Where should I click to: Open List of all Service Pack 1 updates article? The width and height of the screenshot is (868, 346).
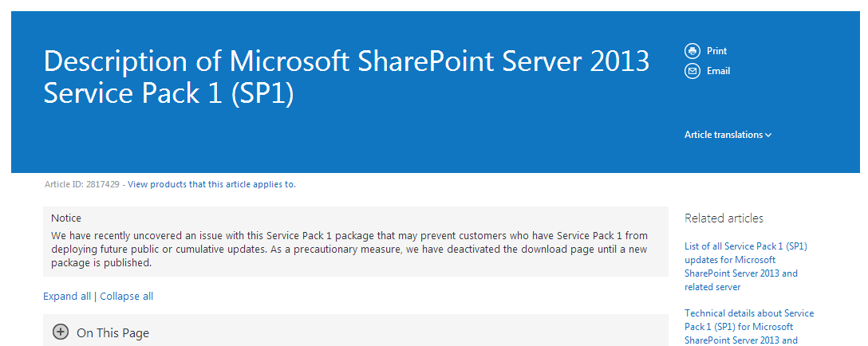click(x=746, y=266)
